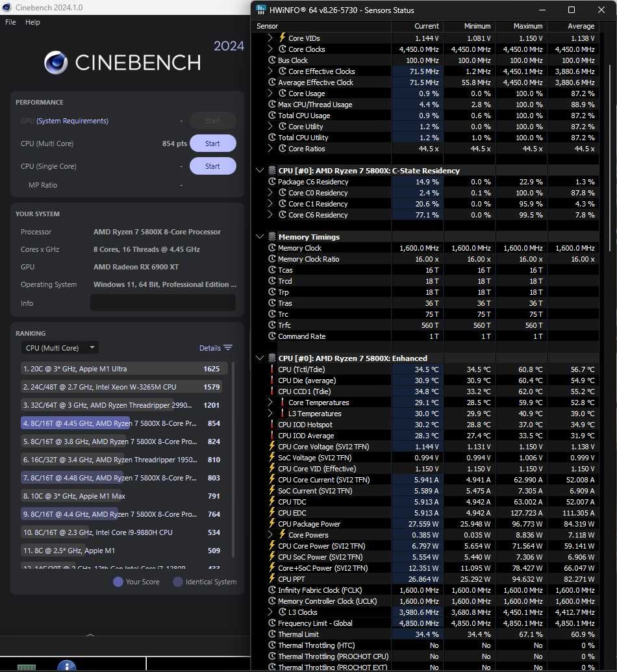Select the 4.45 GHz Ryzen 7 5800X ranking row

pyautogui.click(x=121, y=423)
